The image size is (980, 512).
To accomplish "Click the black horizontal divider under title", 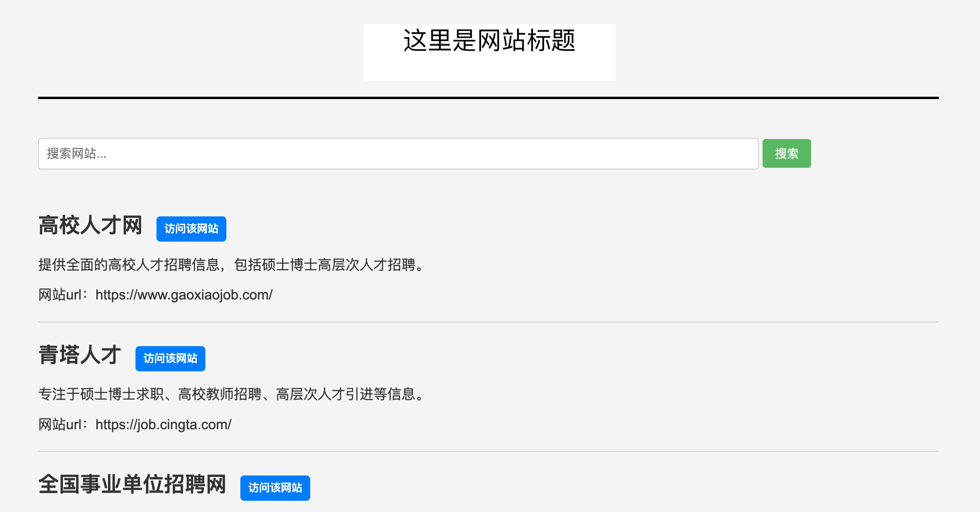I will (488, 98).
